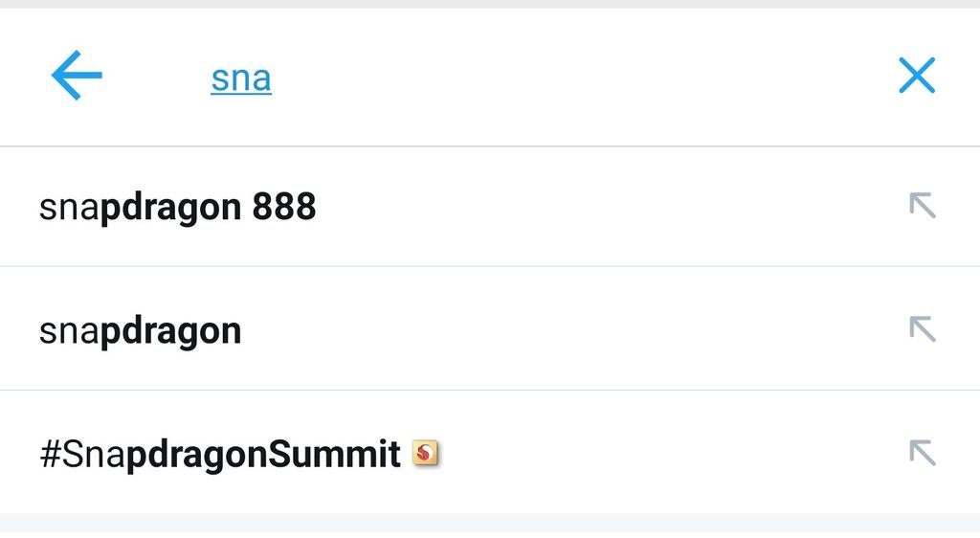Click the "Summit" portion of hashtag suggestion
This screenshot has width=980, height=538.
[334, 453]
